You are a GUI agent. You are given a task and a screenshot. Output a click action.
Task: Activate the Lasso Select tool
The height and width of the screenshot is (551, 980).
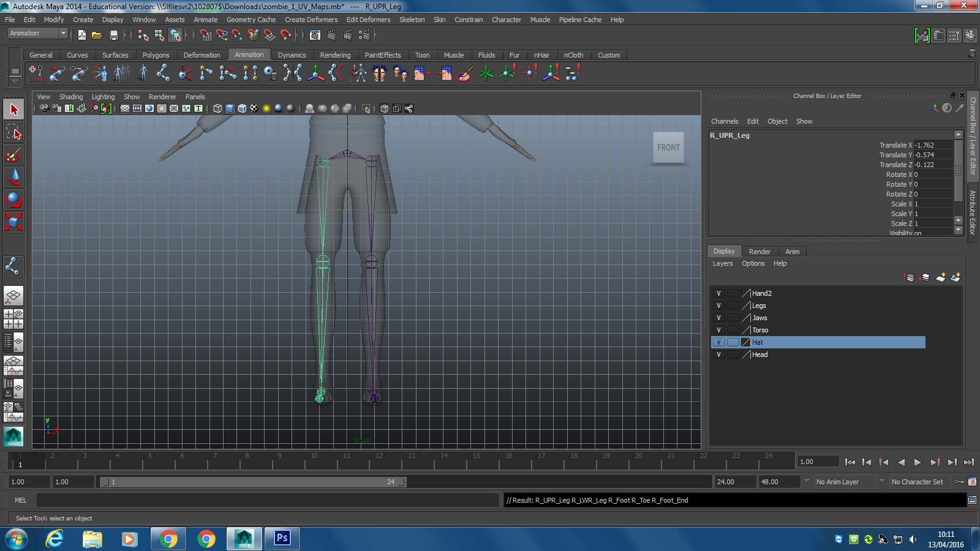point(13,132)
